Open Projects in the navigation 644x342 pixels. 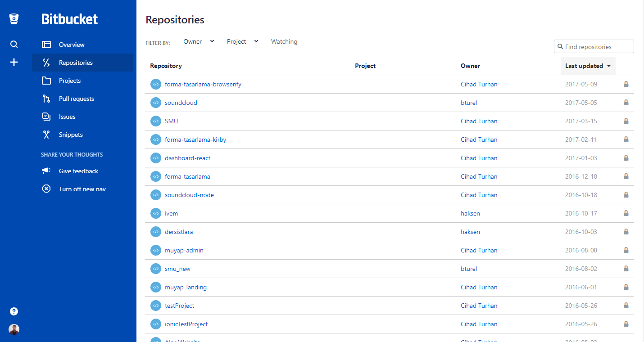click(x=82, y=81)
